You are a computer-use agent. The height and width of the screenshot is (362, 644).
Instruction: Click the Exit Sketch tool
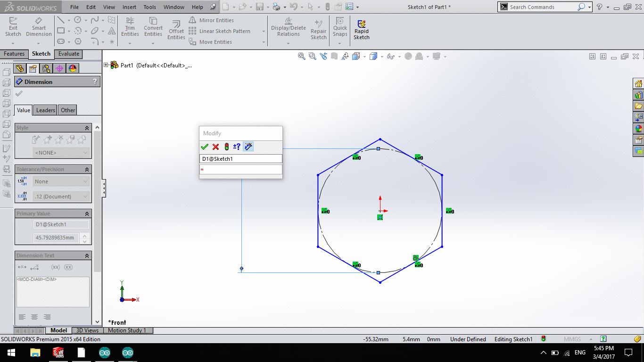click(13, 27)
